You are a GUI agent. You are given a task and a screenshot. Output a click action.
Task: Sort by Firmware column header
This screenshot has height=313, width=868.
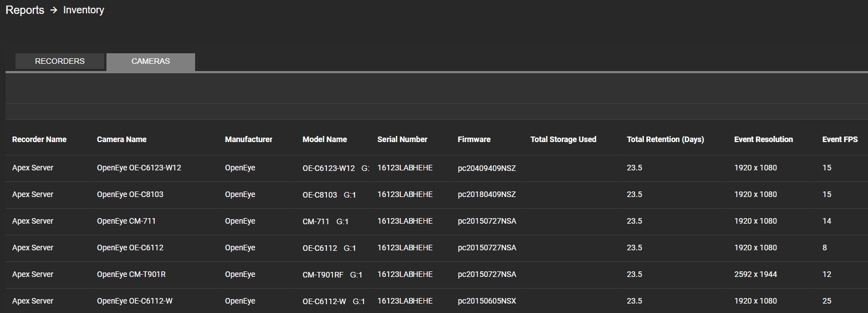474,139
